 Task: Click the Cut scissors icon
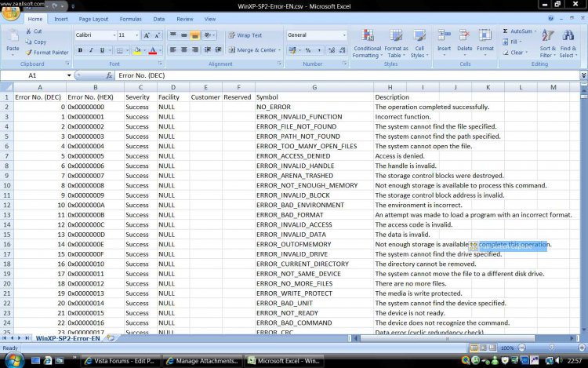point(28,31)
